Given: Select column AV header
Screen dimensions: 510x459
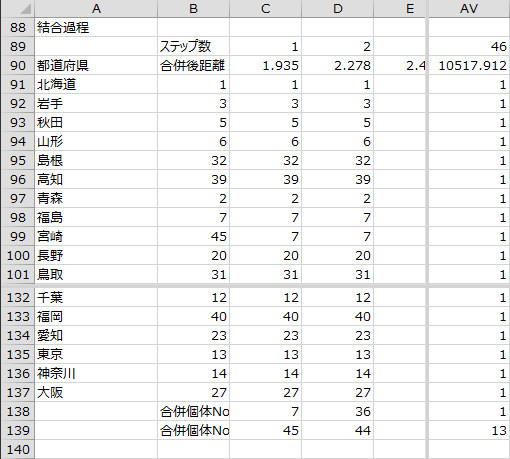Looking at the screenshot, I should tap(469, 8).
